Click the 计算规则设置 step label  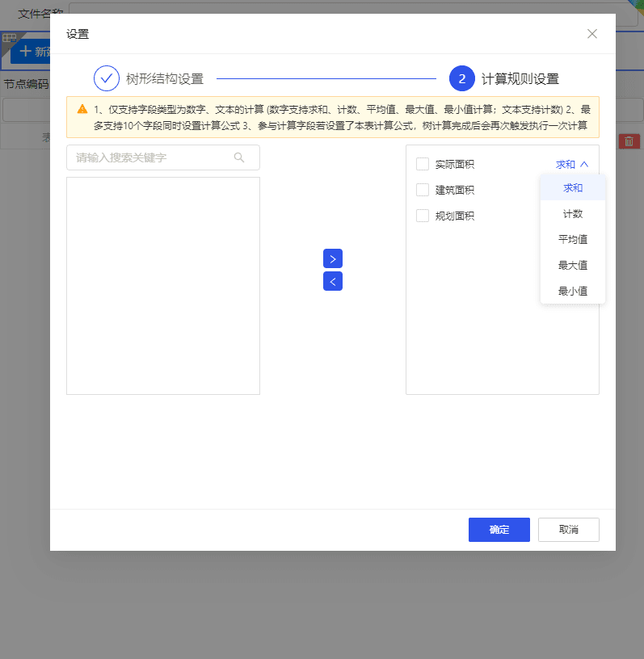click(520, 78)
